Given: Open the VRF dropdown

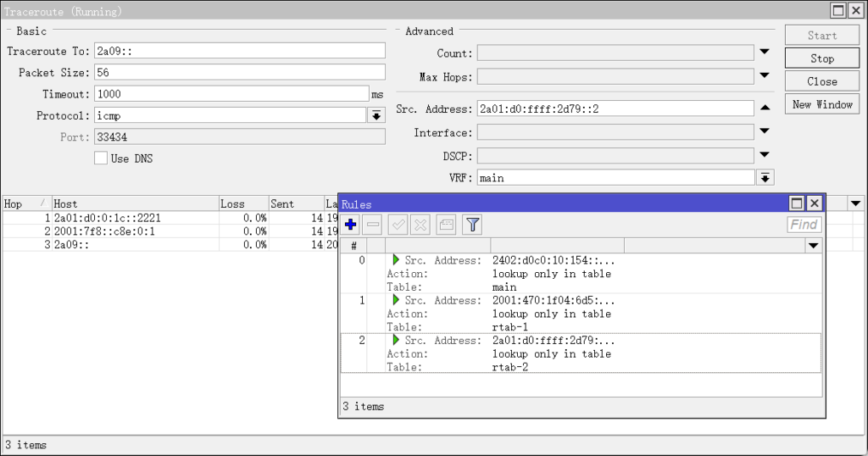Looking at the screenshot, I should coord(765,178).
